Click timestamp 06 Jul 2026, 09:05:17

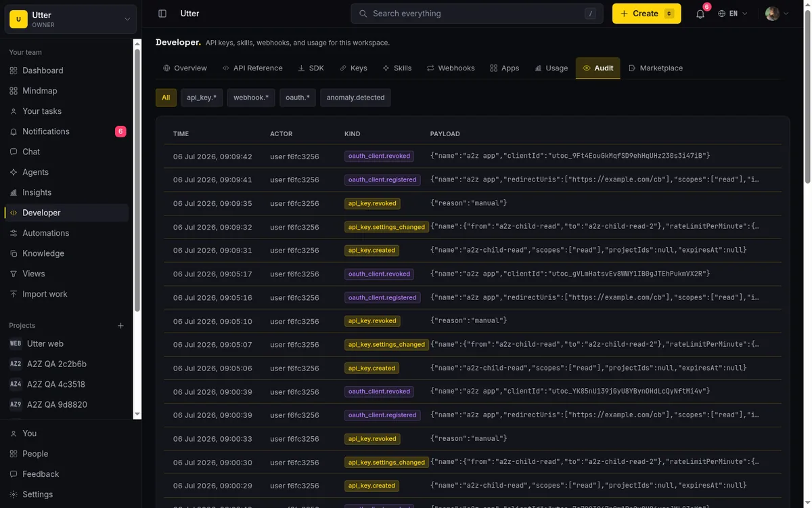coord(212,274)
